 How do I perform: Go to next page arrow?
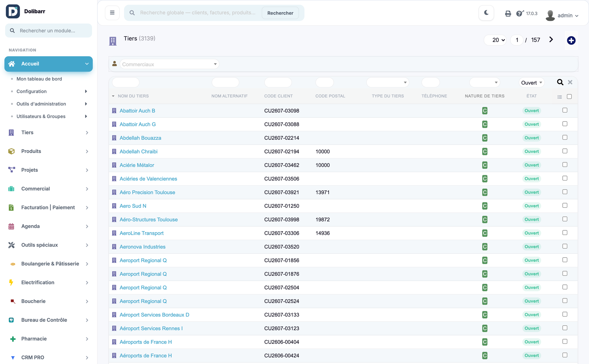[x=551, y=40]
